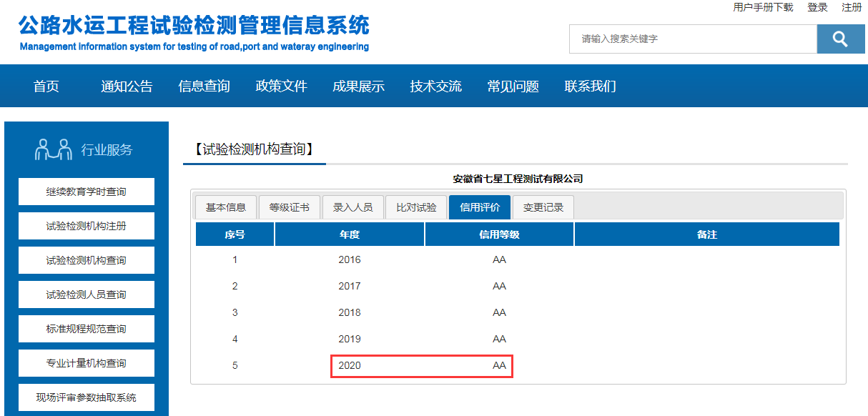Viewport: 868px width, 416px height.
Task: Click the 2020 year cell
Action: (x=350, y=365)
